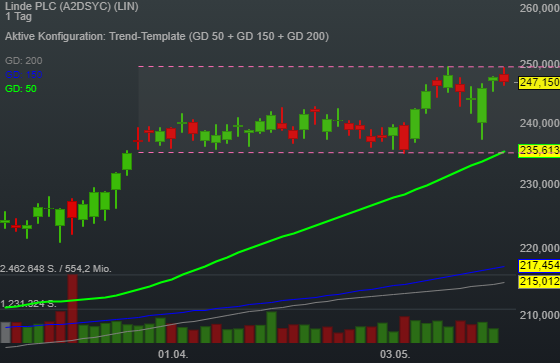Image resolution: width=560 pixels, height=363 pixels.
Task: Click the 250,000 axis label
Action: point(540,64)
